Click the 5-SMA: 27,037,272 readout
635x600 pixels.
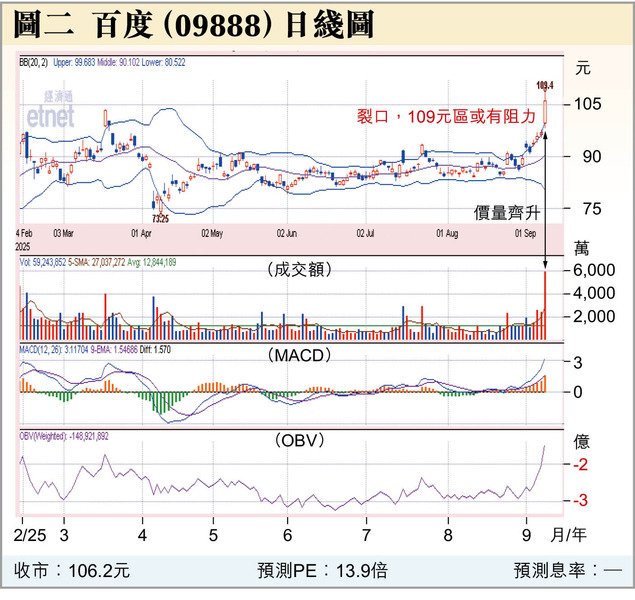coord(96,262)
